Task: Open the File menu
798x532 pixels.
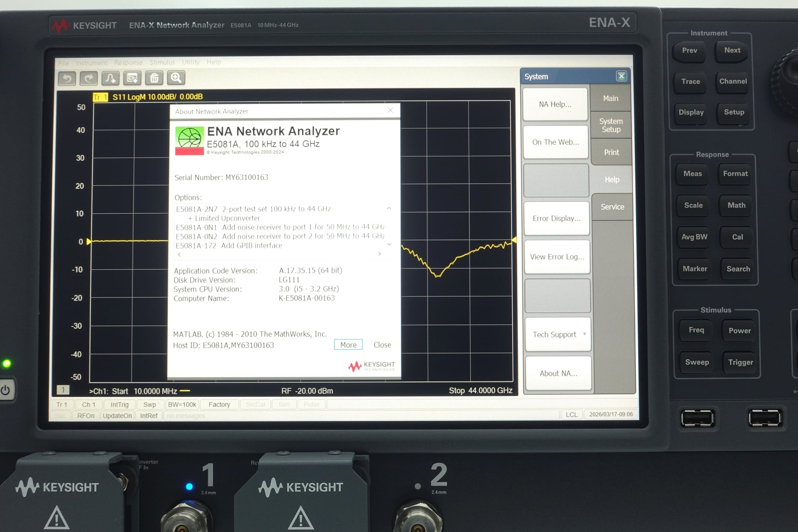Action: (64, 63)
